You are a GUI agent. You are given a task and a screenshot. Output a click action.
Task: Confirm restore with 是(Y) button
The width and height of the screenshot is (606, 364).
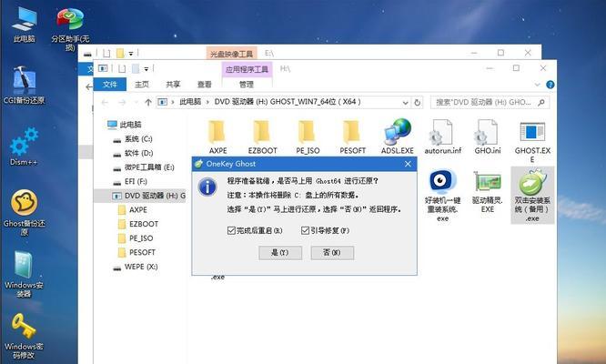280,253
